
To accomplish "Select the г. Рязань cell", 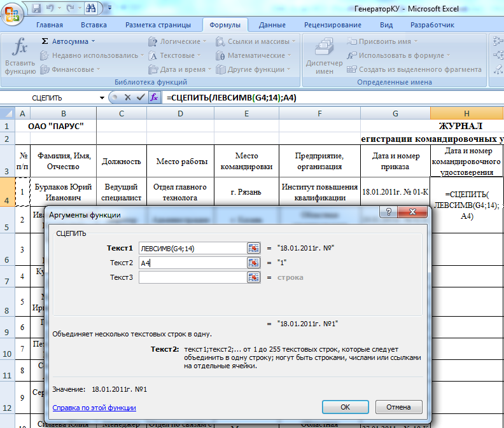I will (x=246, y=192).
